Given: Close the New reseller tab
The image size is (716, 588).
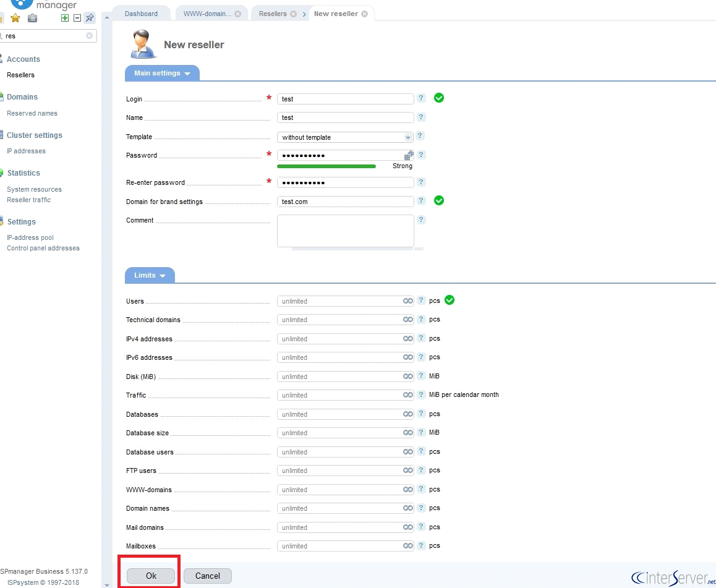Looking at the screenshot, I should tap(364, 14).
